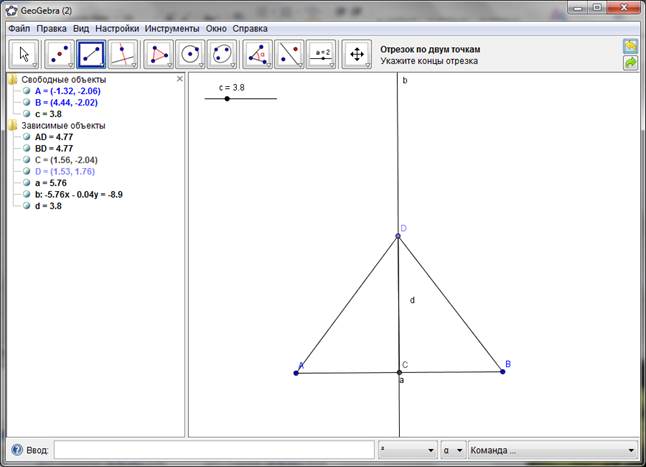
Task: Click the Ввод input field
Action: (214, 450)
